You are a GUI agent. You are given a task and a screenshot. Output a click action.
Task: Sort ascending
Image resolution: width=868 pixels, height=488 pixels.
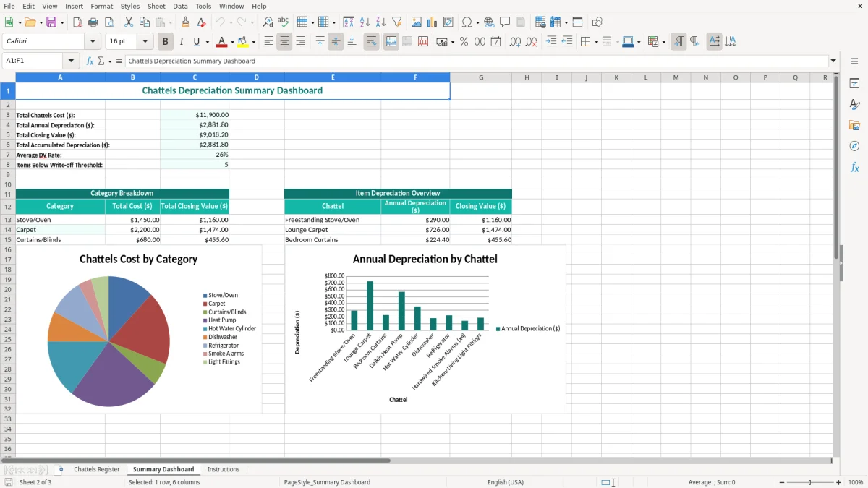365,22
